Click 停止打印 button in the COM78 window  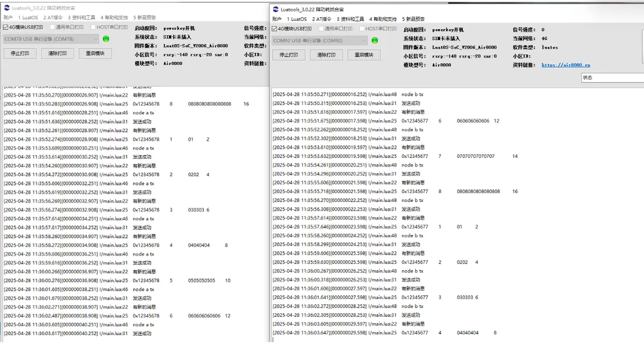pyautogui.click(x=20, y=53)
